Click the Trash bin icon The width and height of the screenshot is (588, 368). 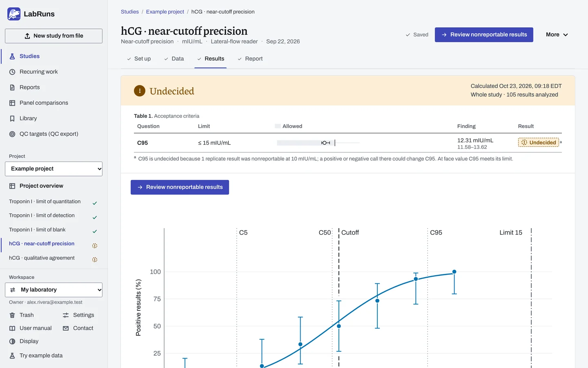[12, 315]
